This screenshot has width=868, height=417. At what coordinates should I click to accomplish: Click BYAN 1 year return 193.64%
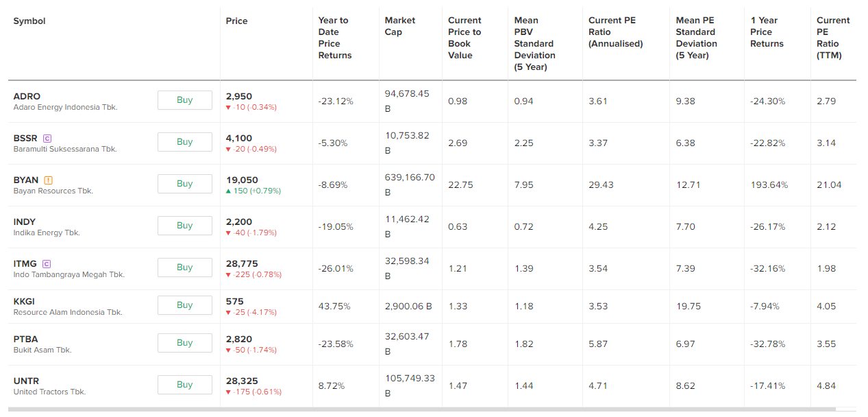(x=769, y=185)
